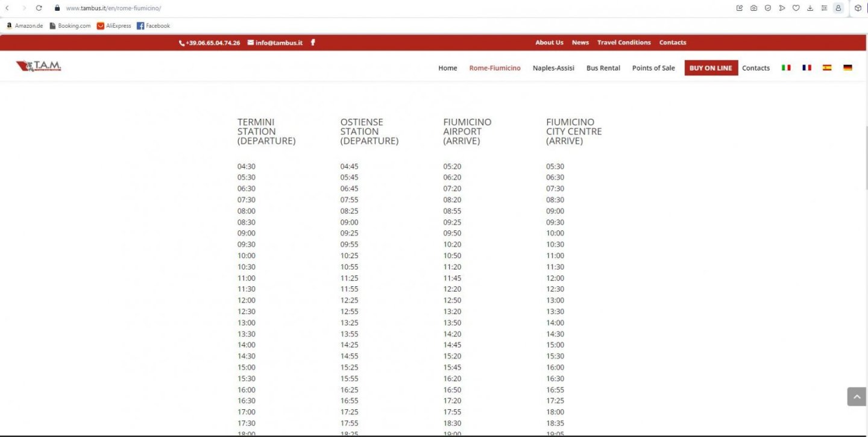Open the browser profile account icon
Screen dimensions: 868x437
pyautogui.click(x=838, y=8)
